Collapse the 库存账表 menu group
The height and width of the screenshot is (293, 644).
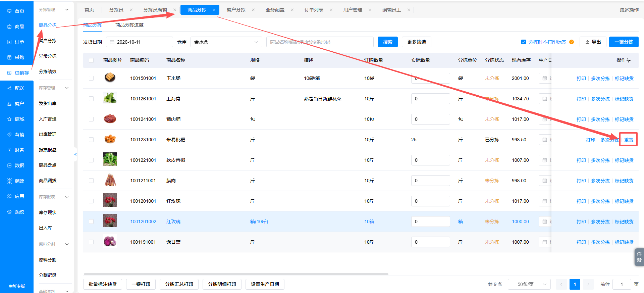click(x=67, y=197)
